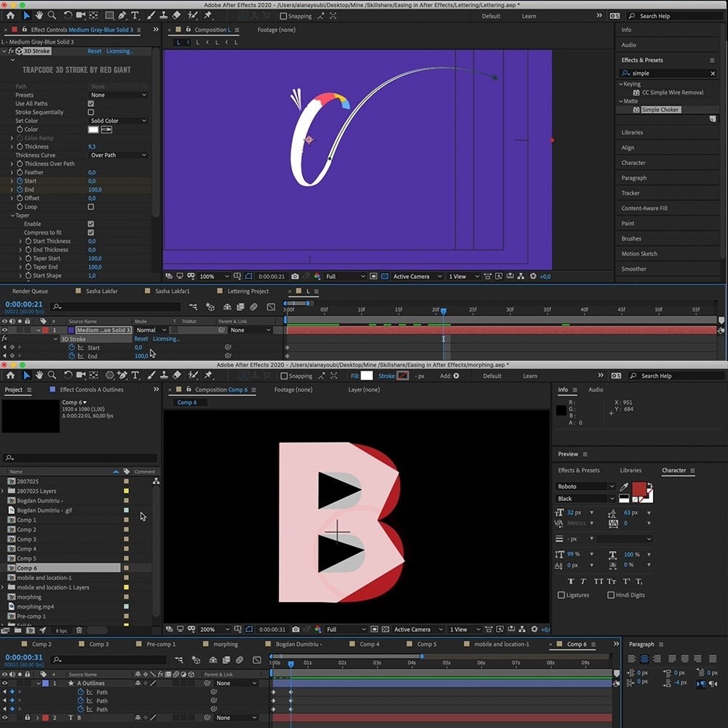Open the Presets dropdown in 3D Stroke

coord(118,95)
